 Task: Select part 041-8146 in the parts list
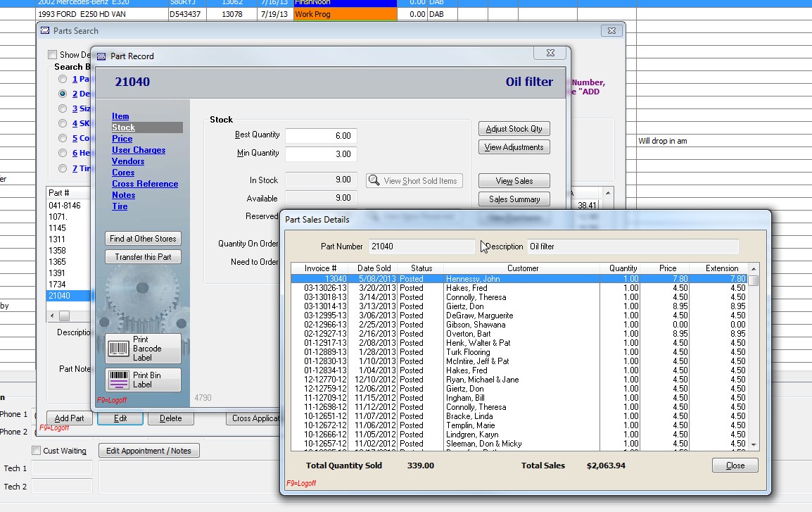[x=65, y=206]
